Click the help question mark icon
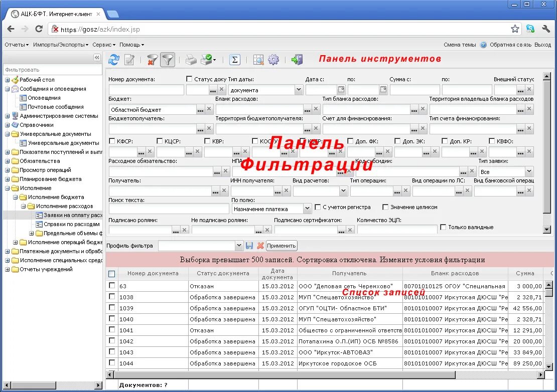This screenshot has width=557, height=392. (x=483, y=45)
